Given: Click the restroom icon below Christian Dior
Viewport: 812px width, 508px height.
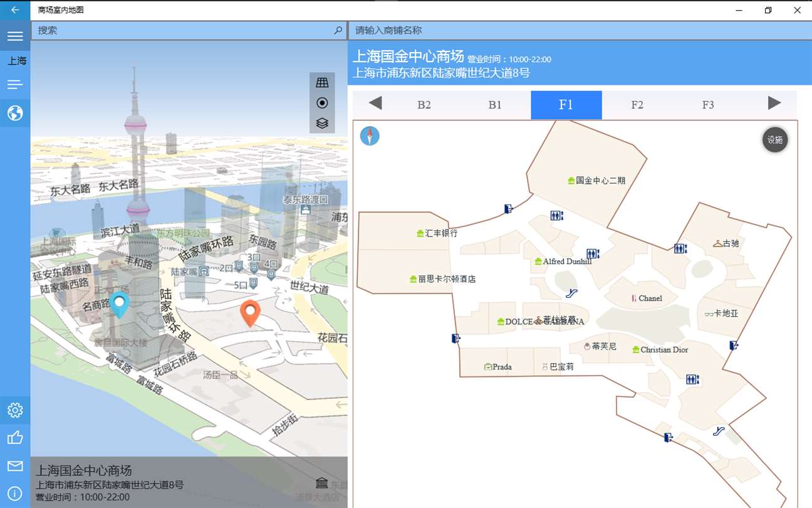Looking at the screenshot, I should (692, 379).
